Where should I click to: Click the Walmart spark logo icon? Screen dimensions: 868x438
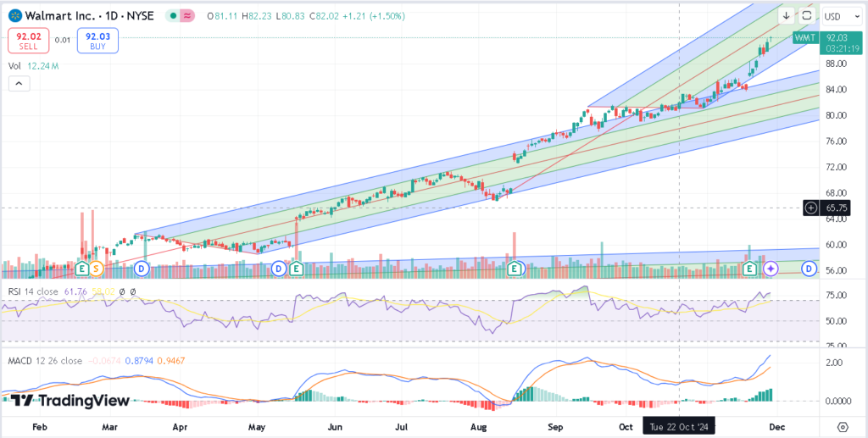[14, 16]
